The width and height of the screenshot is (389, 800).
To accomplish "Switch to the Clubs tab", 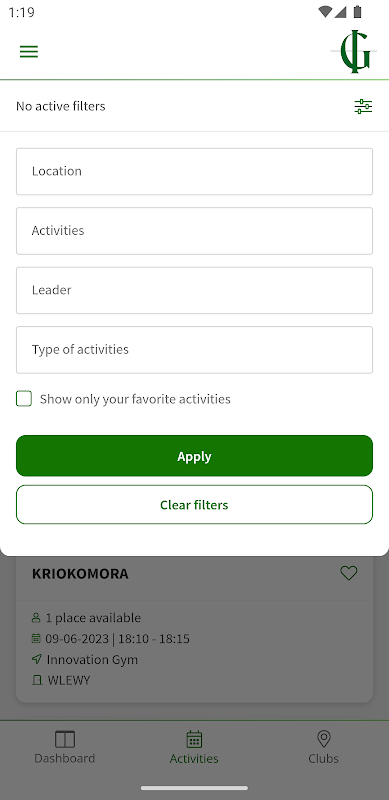I will pyautogui.click(x=324, y=747).
